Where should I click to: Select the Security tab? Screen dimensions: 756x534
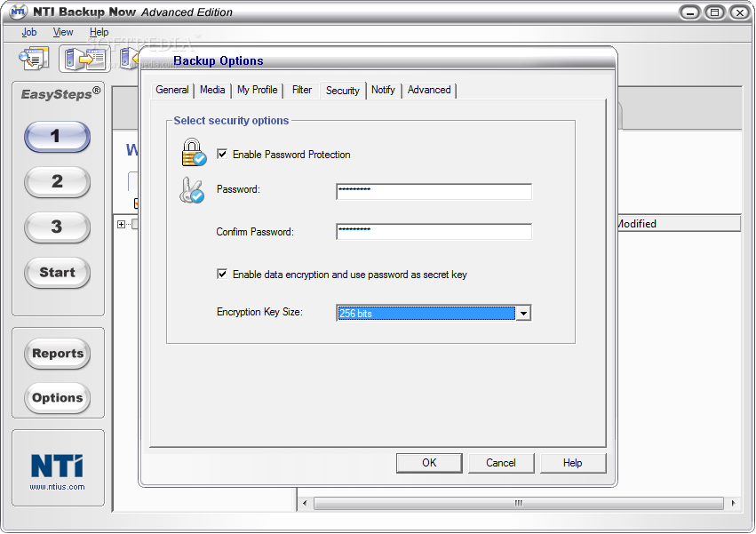[343, 91]
